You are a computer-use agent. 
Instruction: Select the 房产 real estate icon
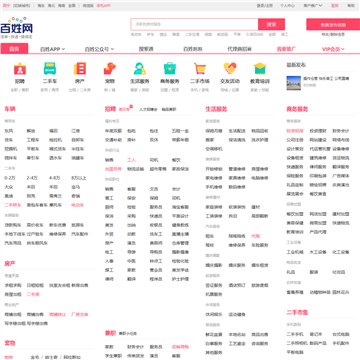(80, 68)
